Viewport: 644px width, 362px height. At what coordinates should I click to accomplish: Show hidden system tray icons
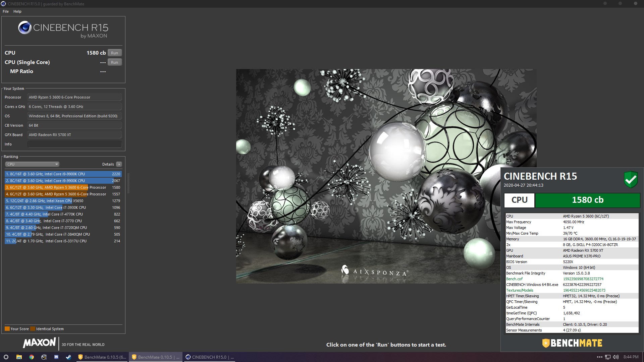coord(599,357)
